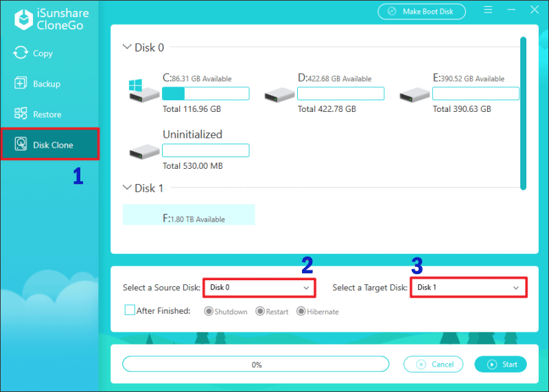Click the 0% clone progress bar
Image resolution: width=549 pixels, height=392 pixels.
[255, 365]
